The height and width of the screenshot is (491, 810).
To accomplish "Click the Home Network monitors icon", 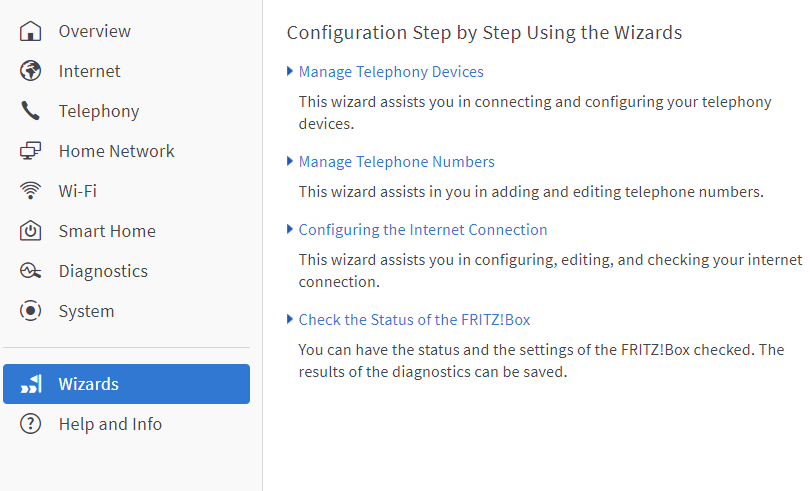I will coord(31,151).
